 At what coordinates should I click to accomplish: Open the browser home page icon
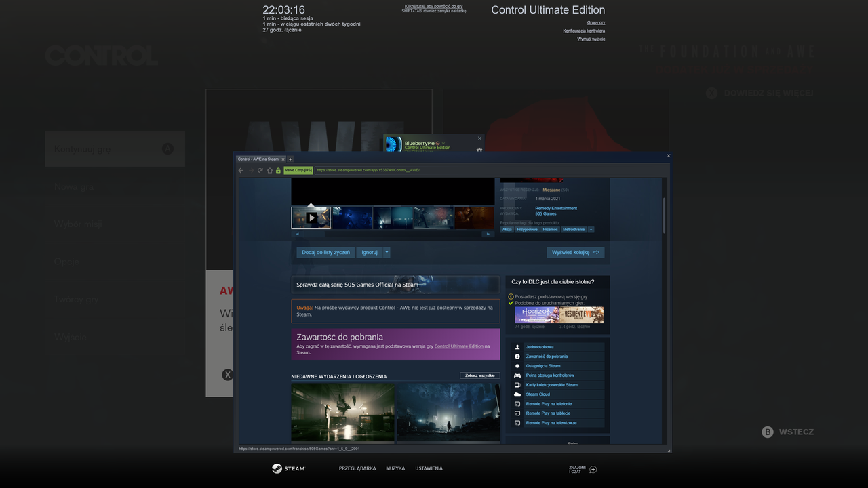[269, 170]
